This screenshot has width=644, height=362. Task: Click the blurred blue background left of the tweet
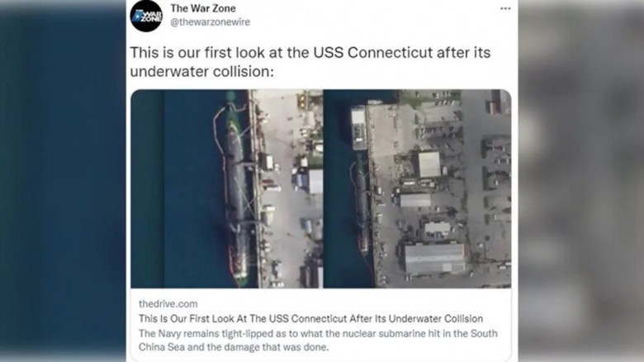pyautogui.click(x=63, y=181)
